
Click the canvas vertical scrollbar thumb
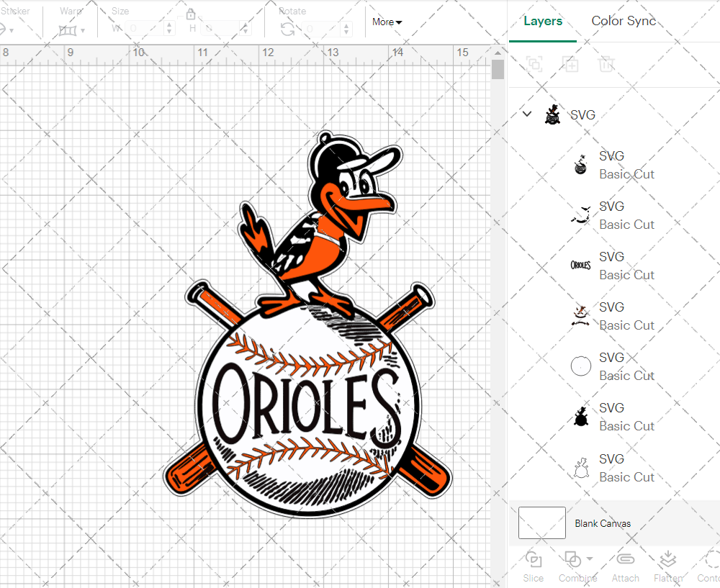click(498, 70)
